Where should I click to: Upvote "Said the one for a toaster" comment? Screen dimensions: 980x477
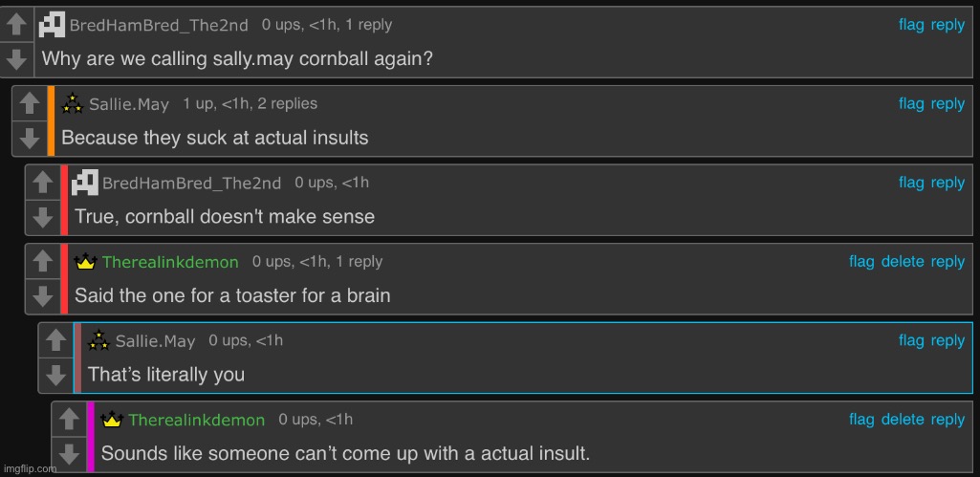42,261
